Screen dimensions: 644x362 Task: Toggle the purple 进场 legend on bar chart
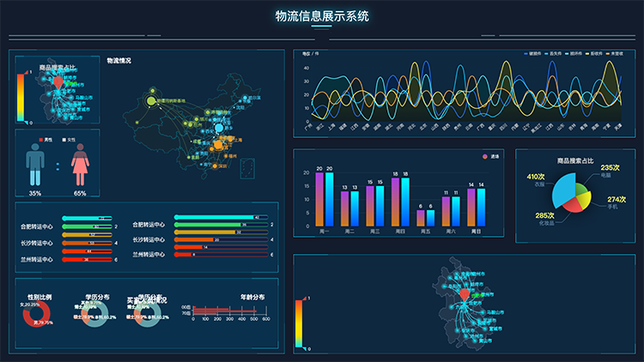pos(491,156)
